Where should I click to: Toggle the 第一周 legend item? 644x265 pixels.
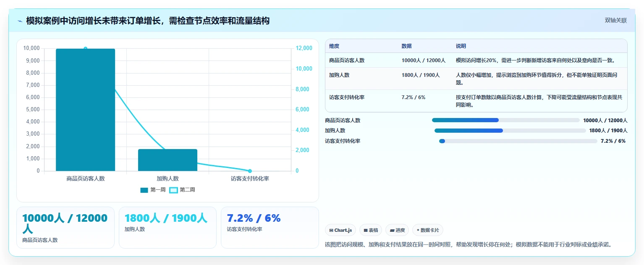(153, 190)
